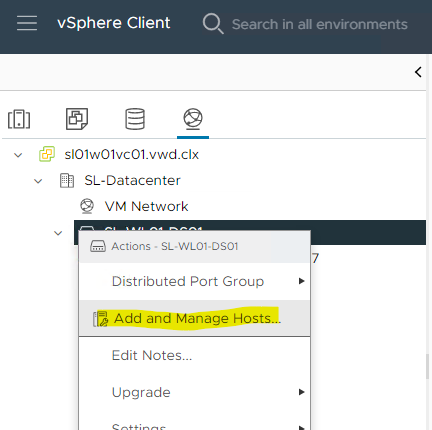Collapse the sl01w01vc01.vwd.clx vCenter node
432x430 pixels.
[x=18, y=155]
